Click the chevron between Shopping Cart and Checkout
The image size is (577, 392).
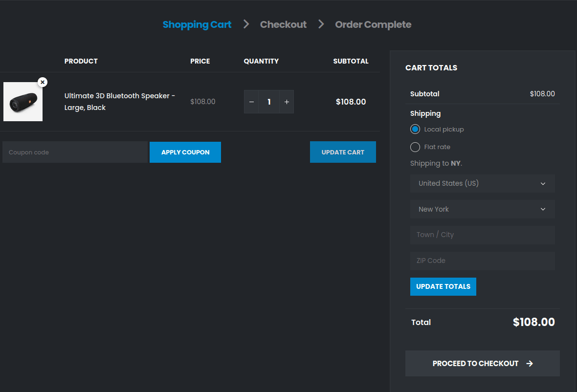(246, 24)
